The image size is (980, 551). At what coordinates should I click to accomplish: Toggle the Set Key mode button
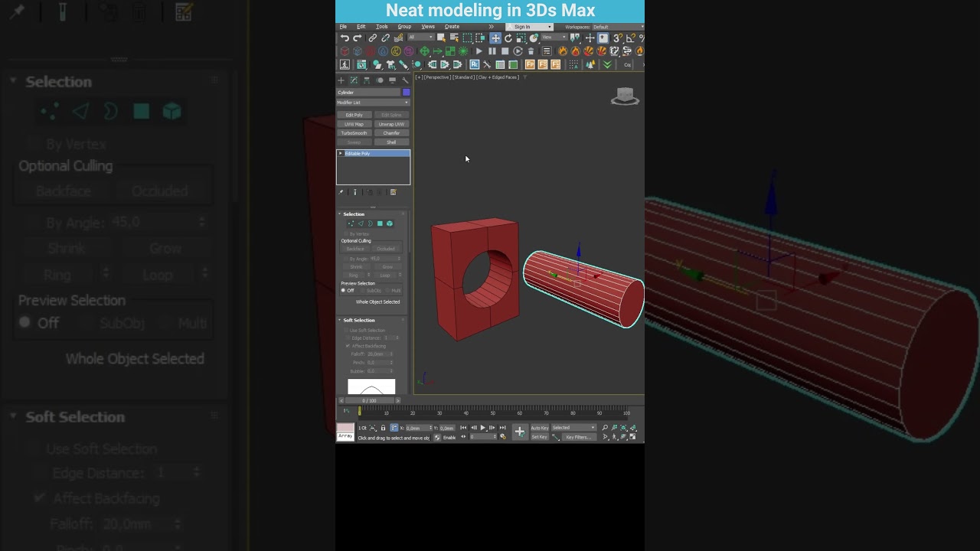pyautogui.click(x=540, y=437)
